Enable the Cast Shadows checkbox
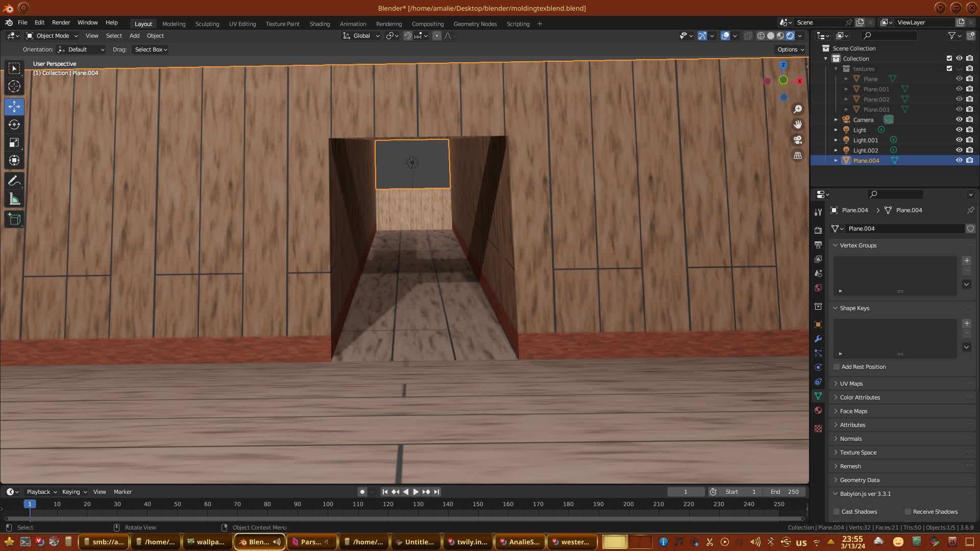 click(x=837, y=512)
